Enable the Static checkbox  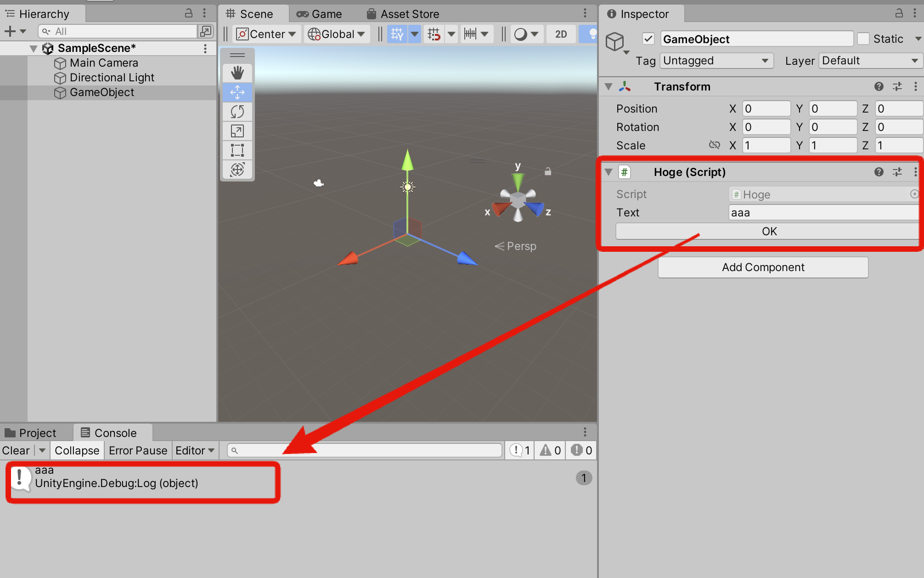point(863,39)
